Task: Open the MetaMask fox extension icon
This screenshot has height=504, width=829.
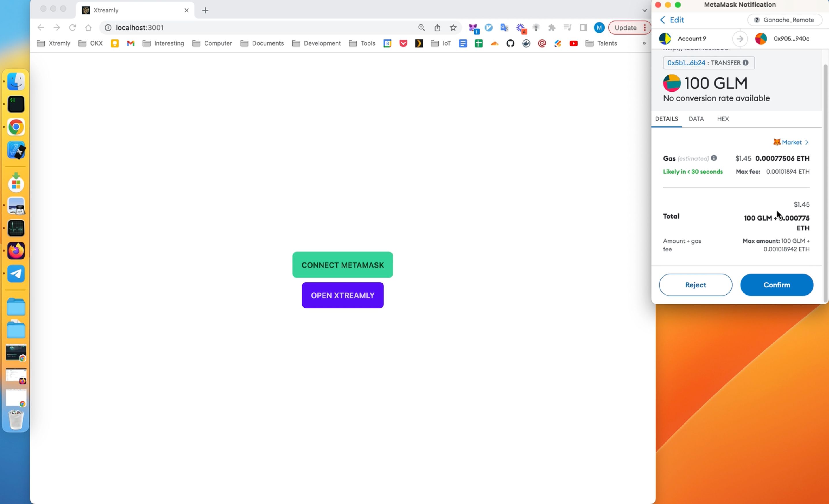Action: point(473,28)
